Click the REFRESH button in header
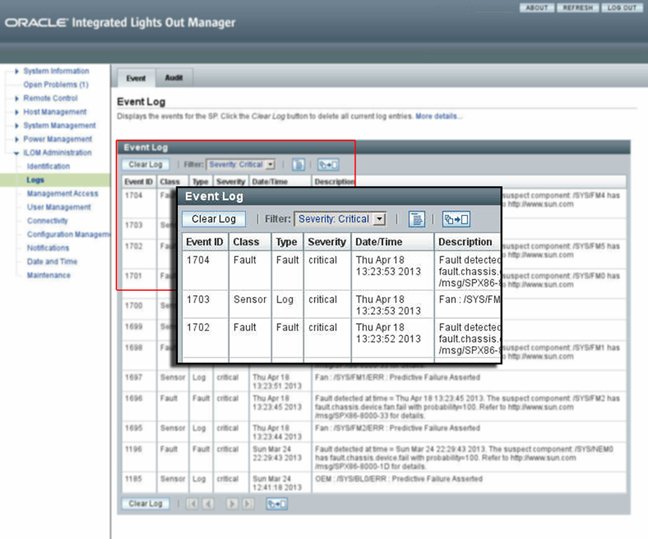 pos(578,7)
